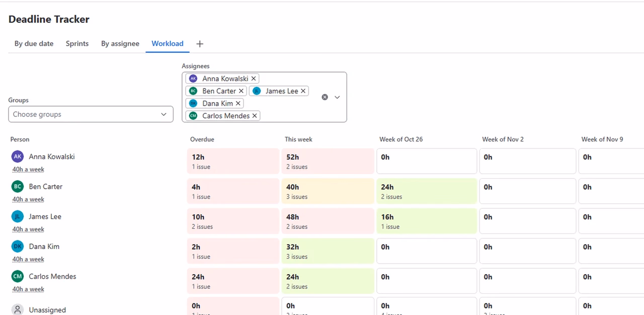Click the Unassigned row label
This screenshot has width=644, height=315.
pos(47,310)
